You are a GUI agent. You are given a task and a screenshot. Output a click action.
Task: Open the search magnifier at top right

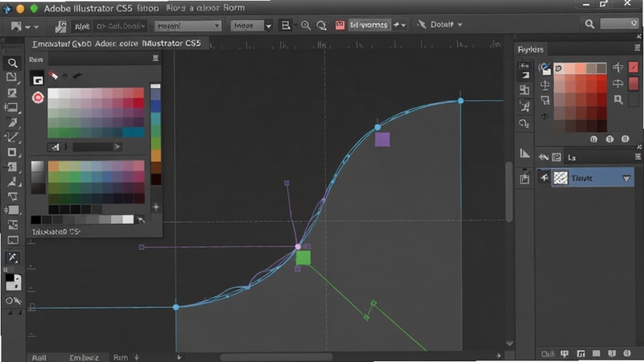point(590,24)
